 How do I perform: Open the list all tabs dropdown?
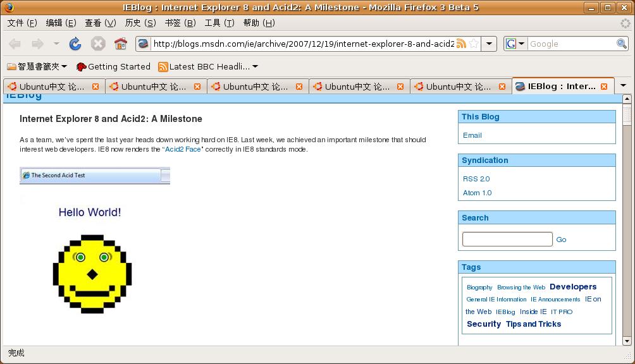point(623,86)
